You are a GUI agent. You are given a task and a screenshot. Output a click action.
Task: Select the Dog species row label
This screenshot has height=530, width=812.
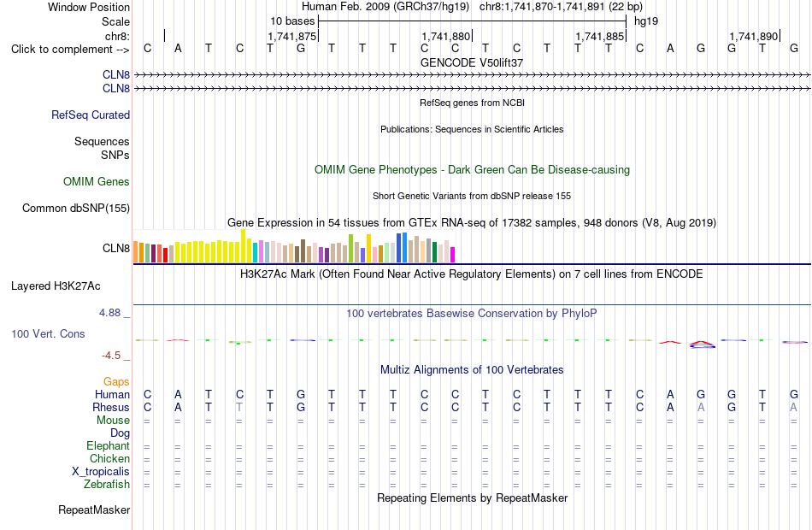pos(120,433)
